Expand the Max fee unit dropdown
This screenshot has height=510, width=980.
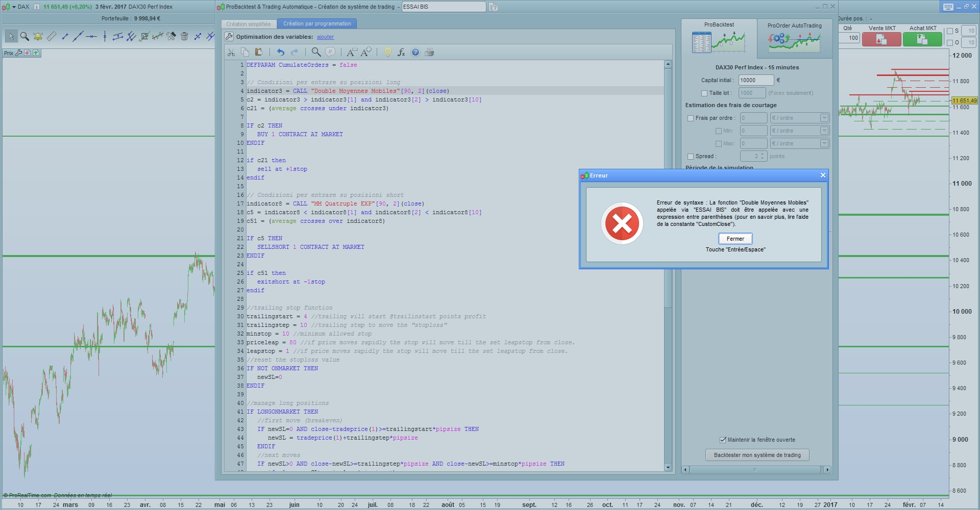pyautogui.click(x=824, y=144)
